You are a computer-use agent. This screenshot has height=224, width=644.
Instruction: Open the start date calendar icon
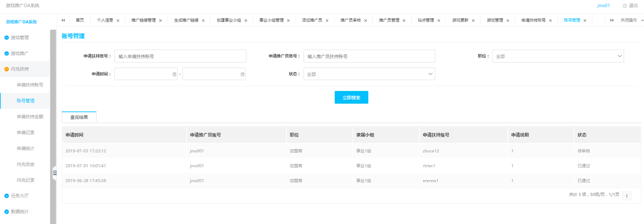(174, 74)
